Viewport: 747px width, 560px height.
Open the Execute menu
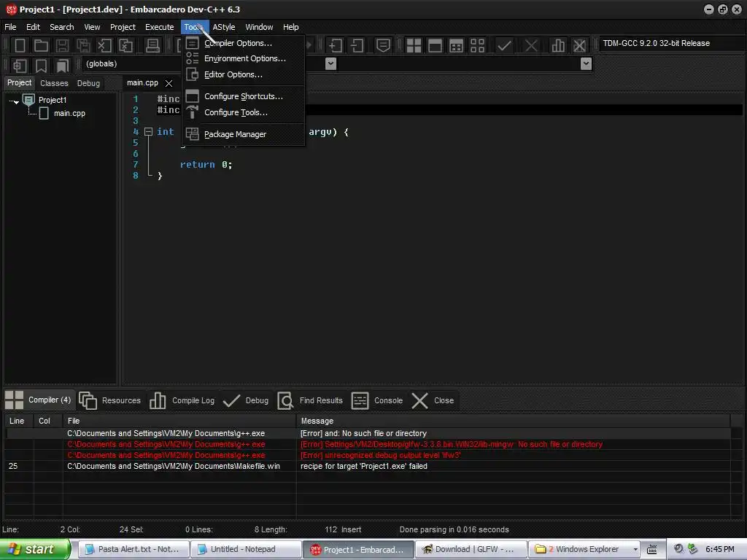160,27
